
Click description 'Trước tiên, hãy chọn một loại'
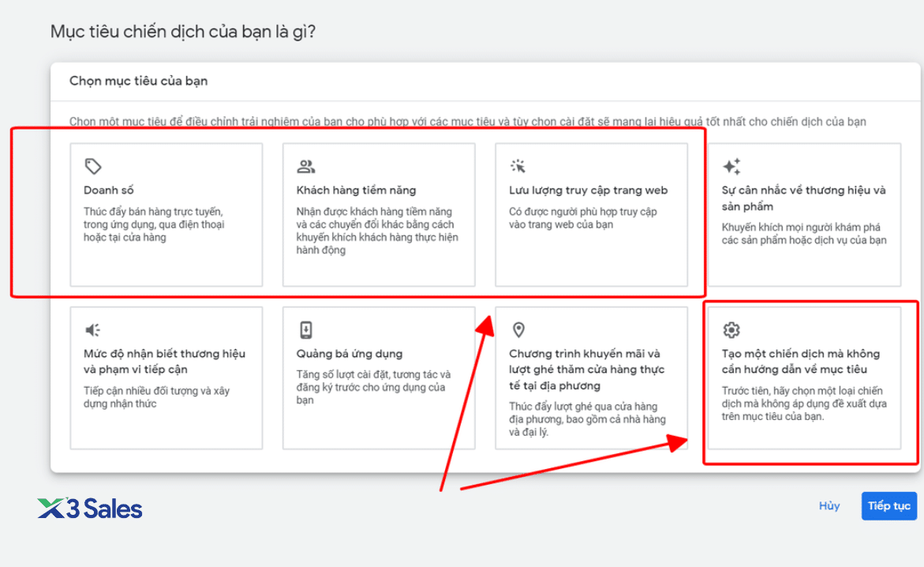[804, 404]
